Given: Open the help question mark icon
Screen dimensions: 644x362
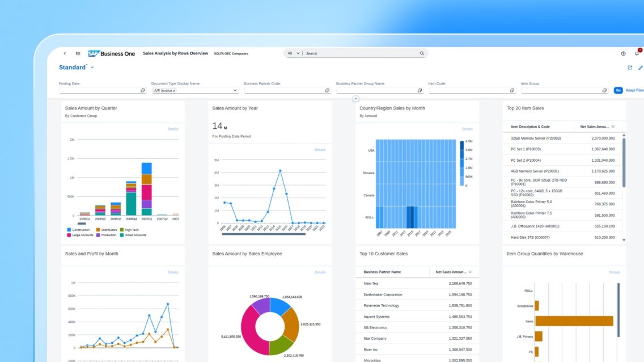Looking at the screenshot, I should (x=623, y=53).
